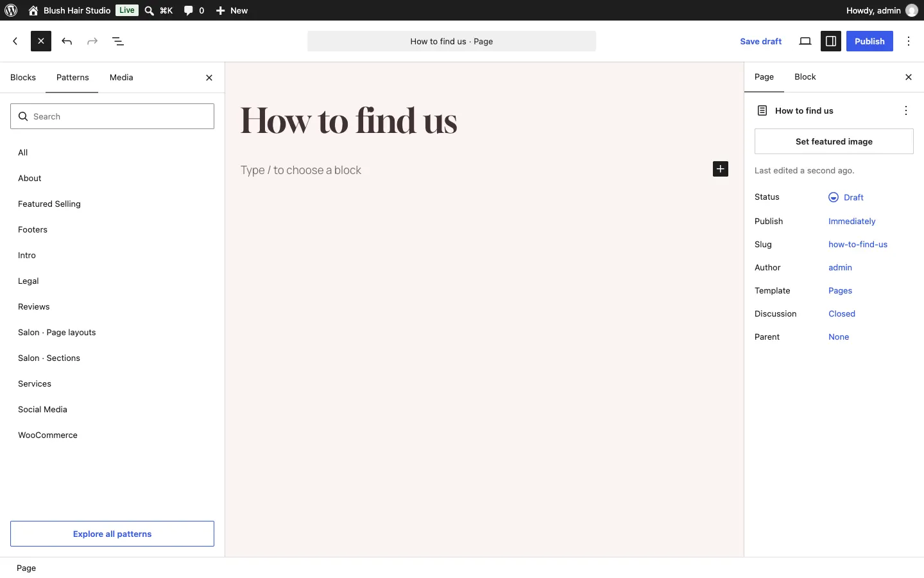Select the Patterns tab
The width and height of the screenshot is (924, 578).
[x=73, y=78]
